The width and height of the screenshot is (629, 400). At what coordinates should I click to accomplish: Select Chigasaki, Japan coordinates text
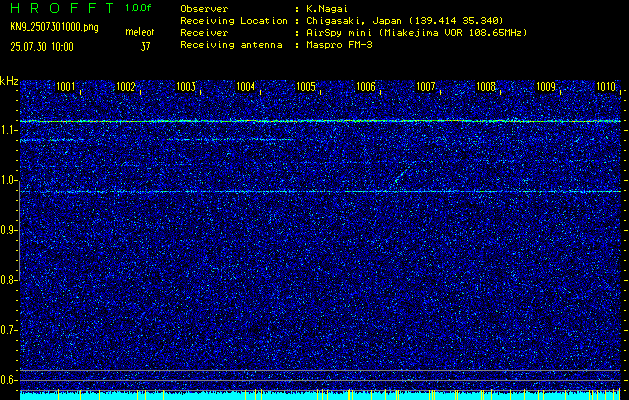pyautogui.click(x=404, y=21)
